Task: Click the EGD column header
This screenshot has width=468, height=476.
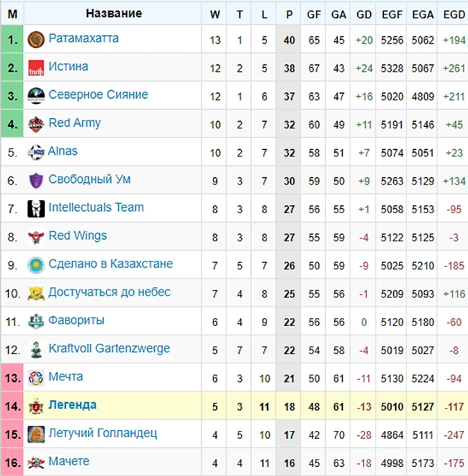Action: pyautogui.click(x=454, y=14)
